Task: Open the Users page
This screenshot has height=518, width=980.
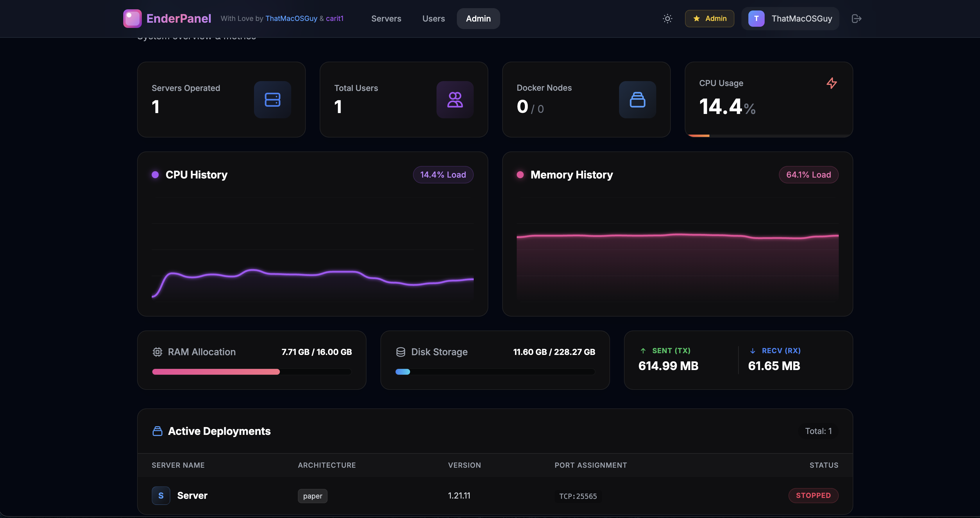Action: click(433, 18)
